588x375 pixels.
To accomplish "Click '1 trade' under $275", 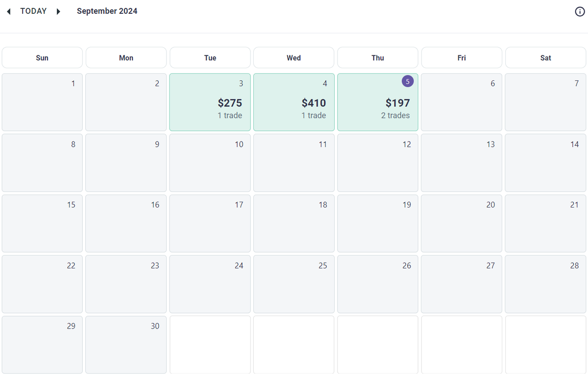I will (230, 116).
